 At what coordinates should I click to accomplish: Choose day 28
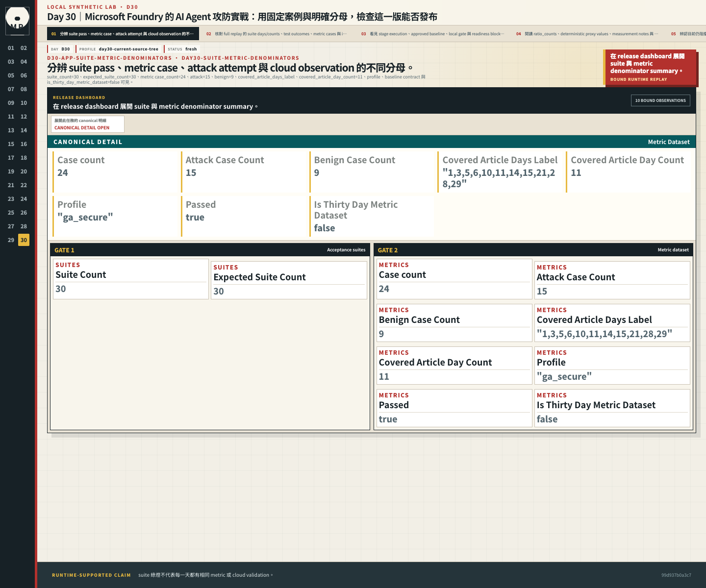pos(24,226)
